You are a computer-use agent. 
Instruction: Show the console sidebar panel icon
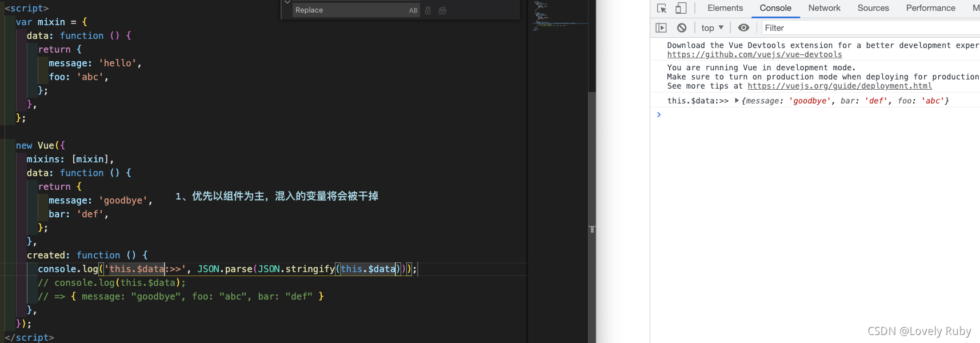coord(661,27)
